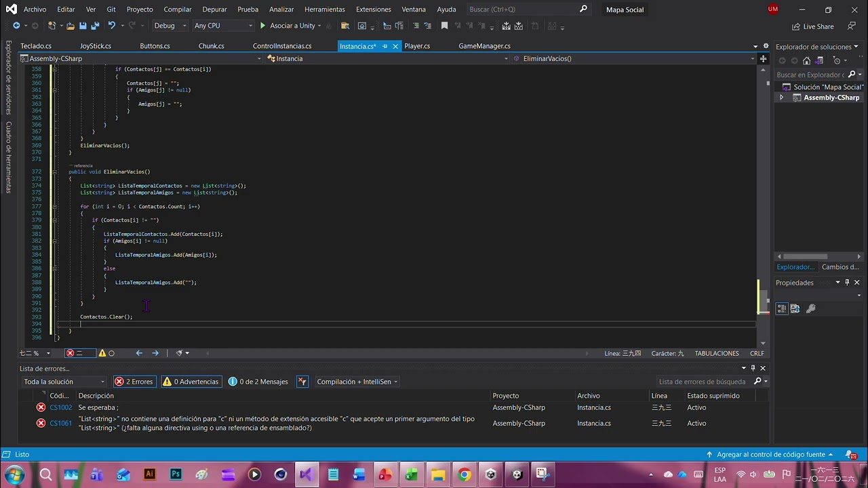The width and height of the screenshot is (868, 488).
Task: Open the Explorador de soluciones panel menu arrow
Action: coord(856,47)
